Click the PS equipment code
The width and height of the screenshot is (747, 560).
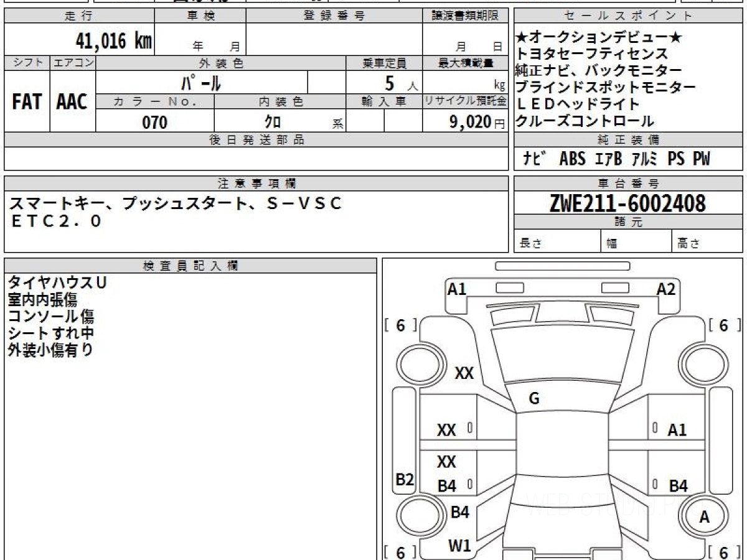pos(676,159)
